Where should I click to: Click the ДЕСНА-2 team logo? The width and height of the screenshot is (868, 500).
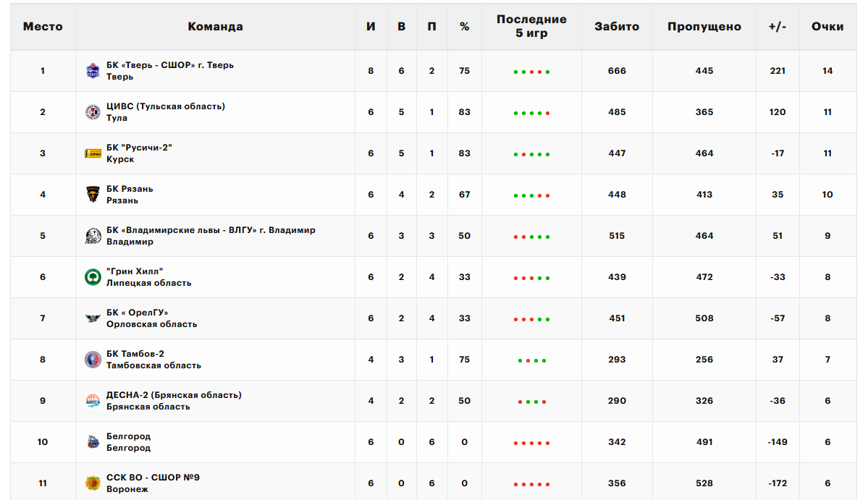93,401
